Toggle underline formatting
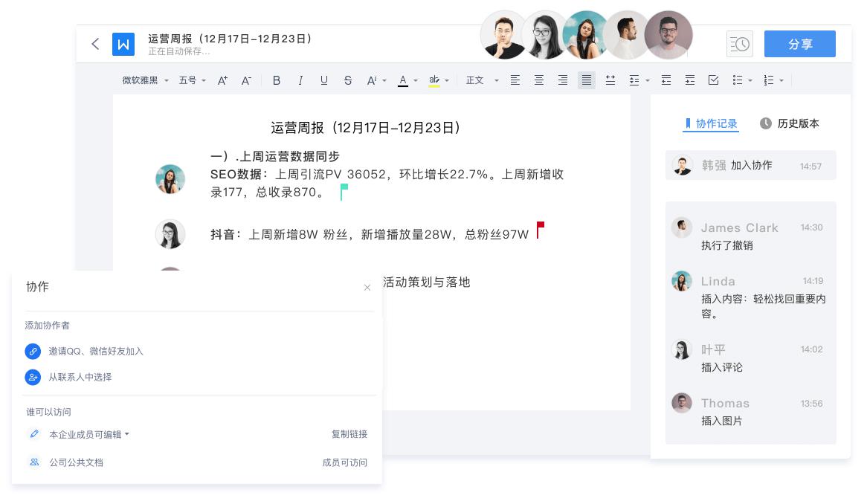Image resolution: width=867 pixels, height=504 pixels. coord(324,80)
